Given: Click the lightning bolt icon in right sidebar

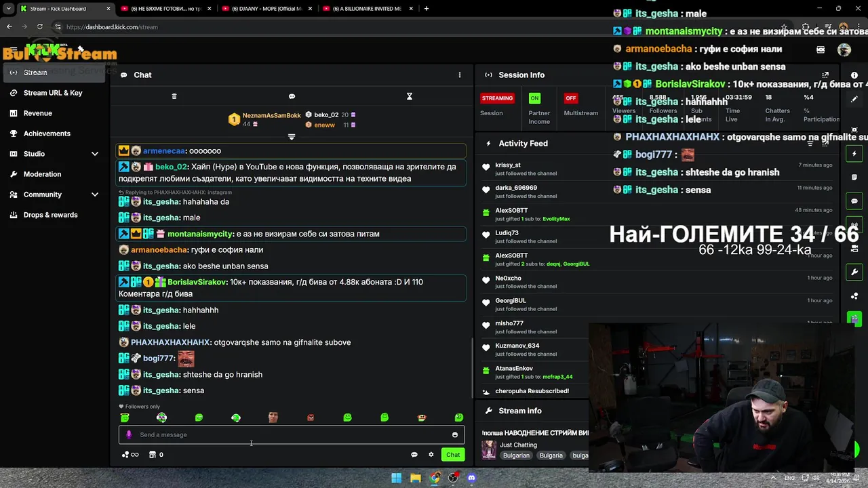Looking at the screenshot, I should pos(854,154).
